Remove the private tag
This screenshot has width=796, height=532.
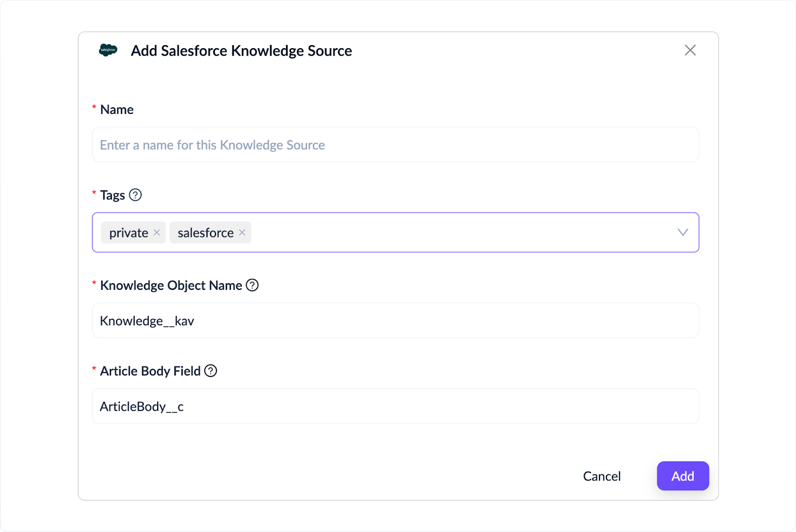(157, 233)
